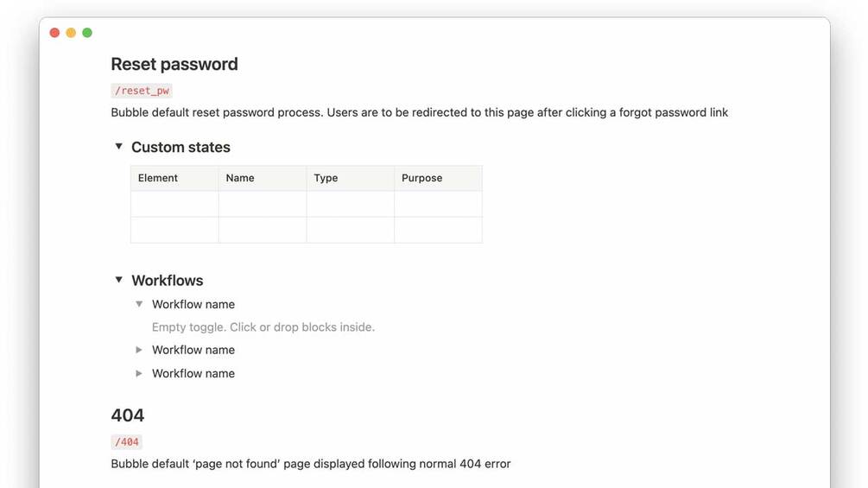Click first empty cell under Purpose
Viewport: 868px width, 488px height.
pos(438,204)
